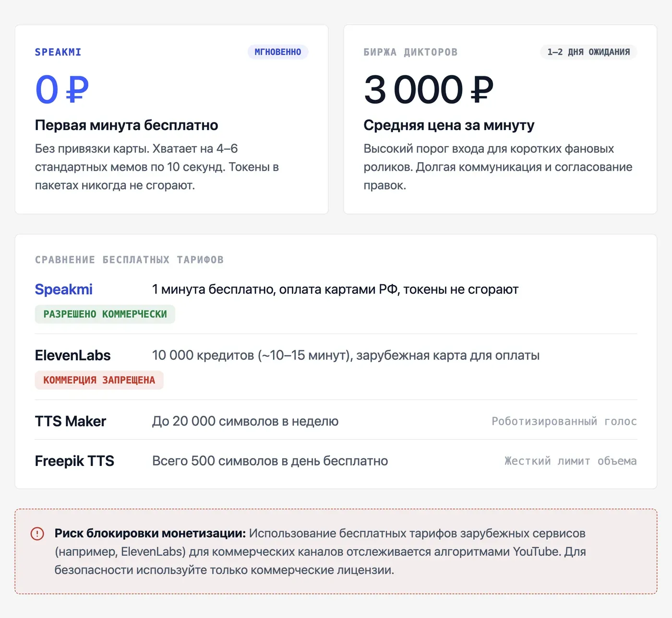Click 'СРАВНЕНИЕ БЕСПЛАТНЫХ ТАРИФОВ' section title

coord(130,260)
